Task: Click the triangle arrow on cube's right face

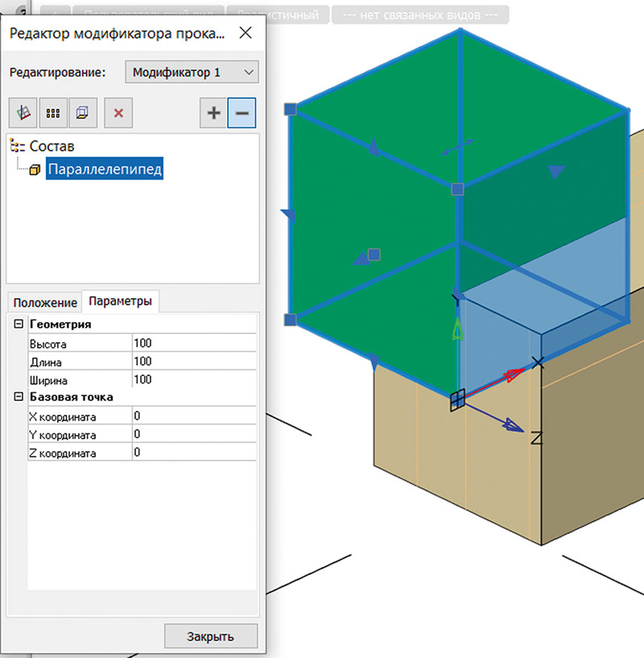Action: (556, 172)
